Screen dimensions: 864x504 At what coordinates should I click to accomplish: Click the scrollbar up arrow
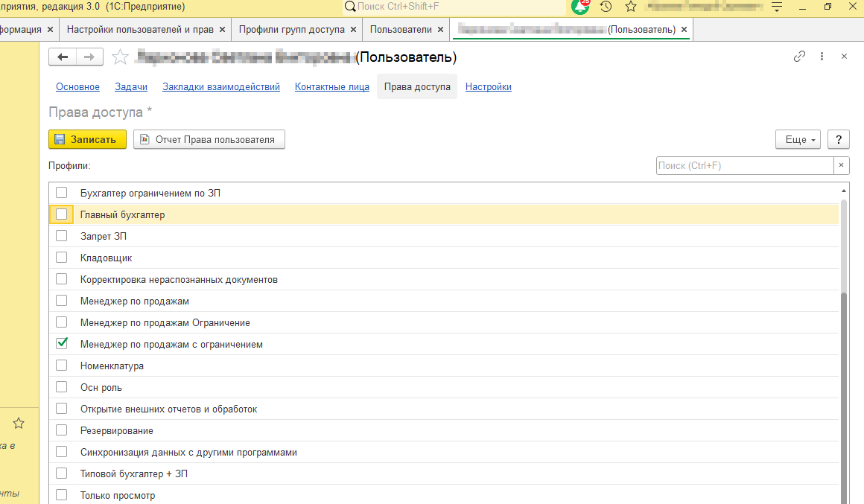pos(844,191)
